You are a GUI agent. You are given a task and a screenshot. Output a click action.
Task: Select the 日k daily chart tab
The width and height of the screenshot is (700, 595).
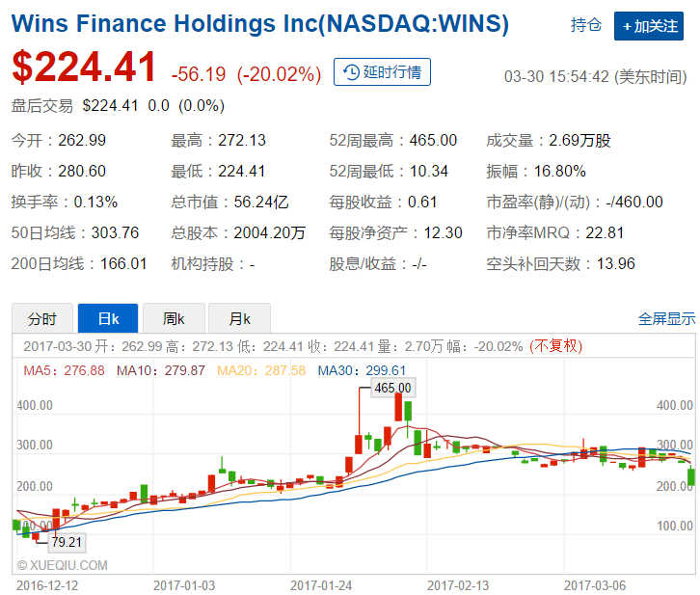coord(108,318)
